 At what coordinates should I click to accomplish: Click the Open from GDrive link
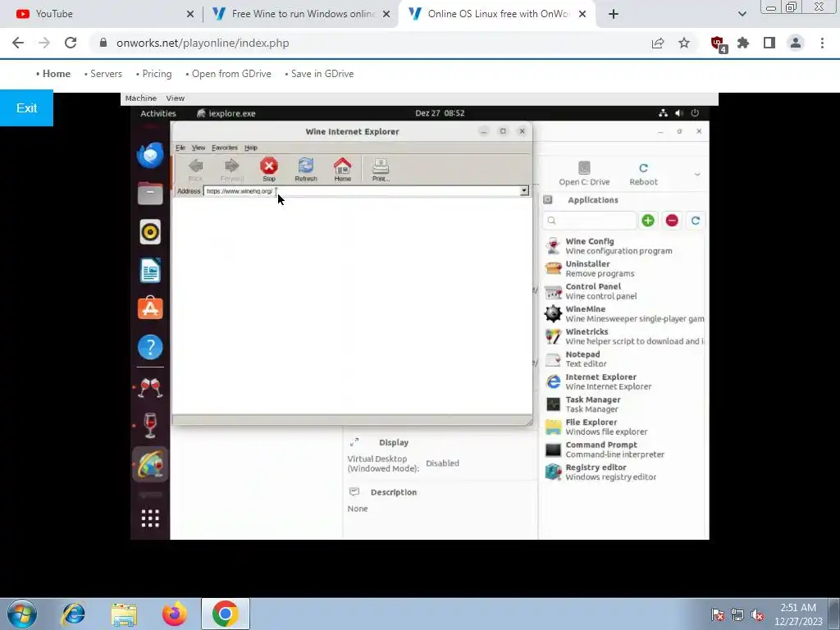pos(231,74)
